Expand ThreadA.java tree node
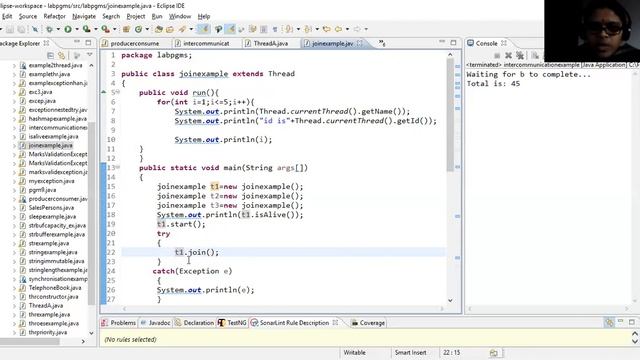 [x=14, y=306]
